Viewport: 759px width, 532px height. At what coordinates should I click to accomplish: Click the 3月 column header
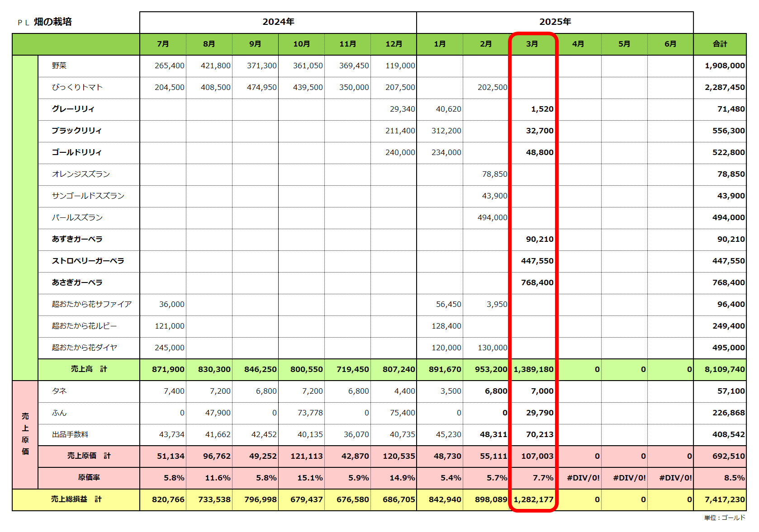pyautogui.click(x=532, y=44)
